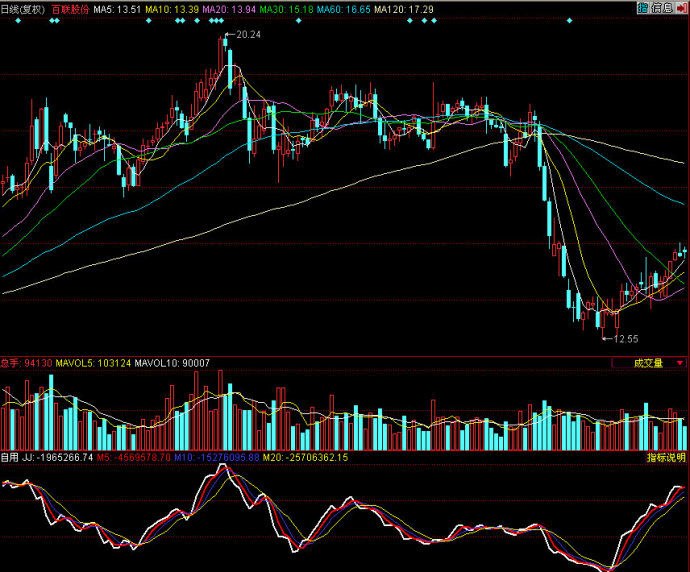Click the candlestick at the 20.24 peak
The image size is (690, 572).
225,42
